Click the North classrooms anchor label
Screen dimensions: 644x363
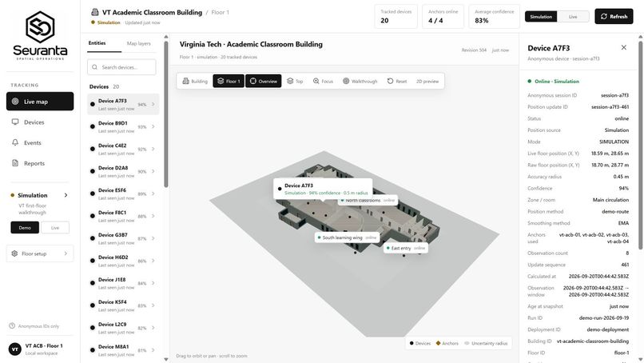[368, 200]
